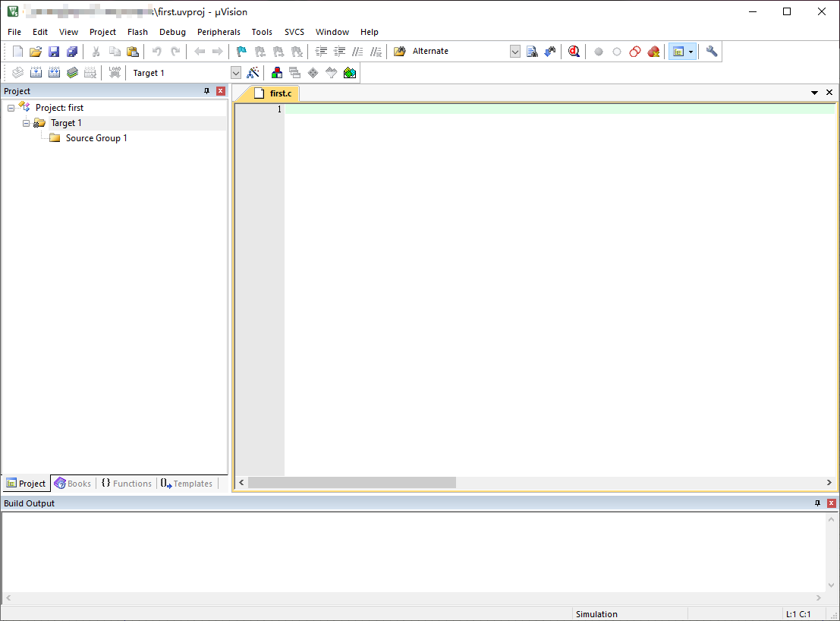
Task: Collapse the Target 1 tree node
Action: pyautogui.click(x=26, y=123)
